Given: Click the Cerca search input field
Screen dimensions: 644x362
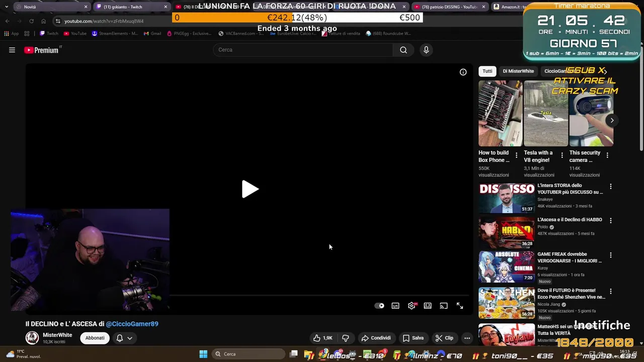Looking at the screenshot, I should click(303, 50).
